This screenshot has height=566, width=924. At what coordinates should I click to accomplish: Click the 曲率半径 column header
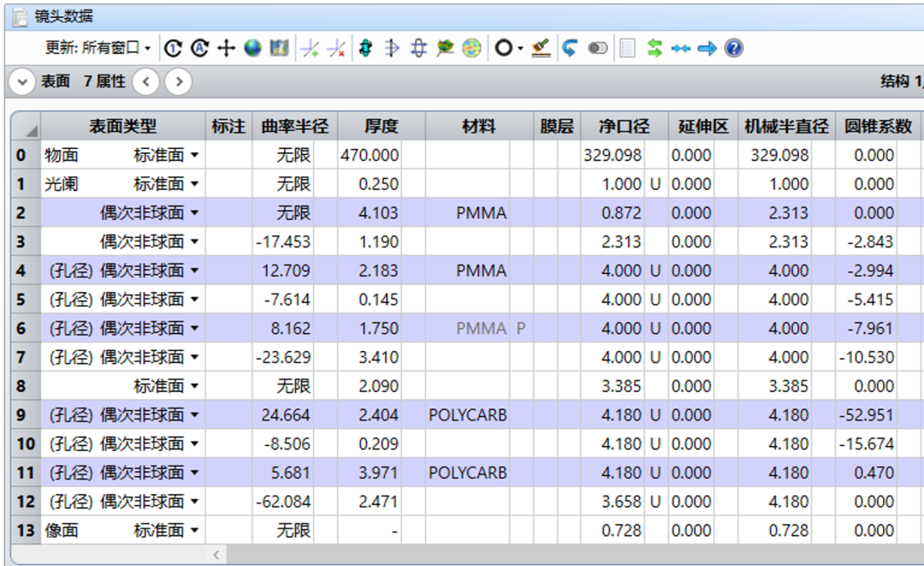pyautogui.click(x=294, y=126)
